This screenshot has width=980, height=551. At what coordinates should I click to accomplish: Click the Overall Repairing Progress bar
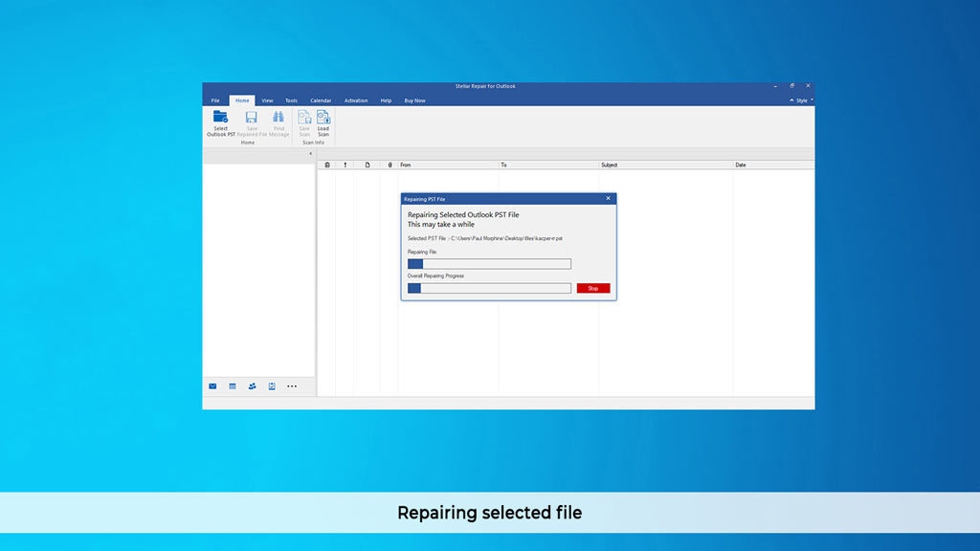tap(489, 288)
